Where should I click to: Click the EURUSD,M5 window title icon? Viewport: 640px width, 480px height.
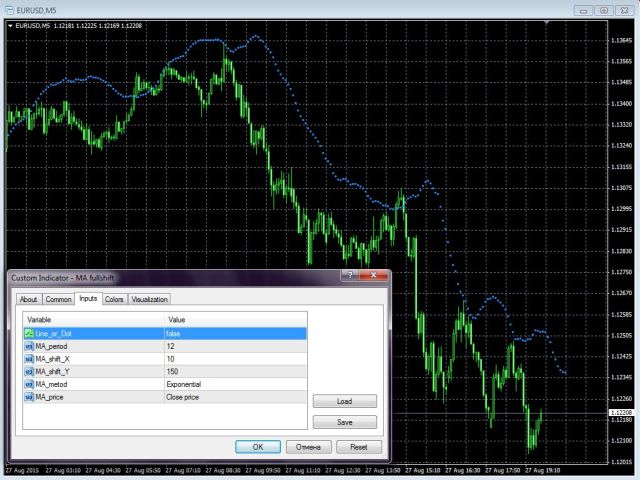(9, 10)
